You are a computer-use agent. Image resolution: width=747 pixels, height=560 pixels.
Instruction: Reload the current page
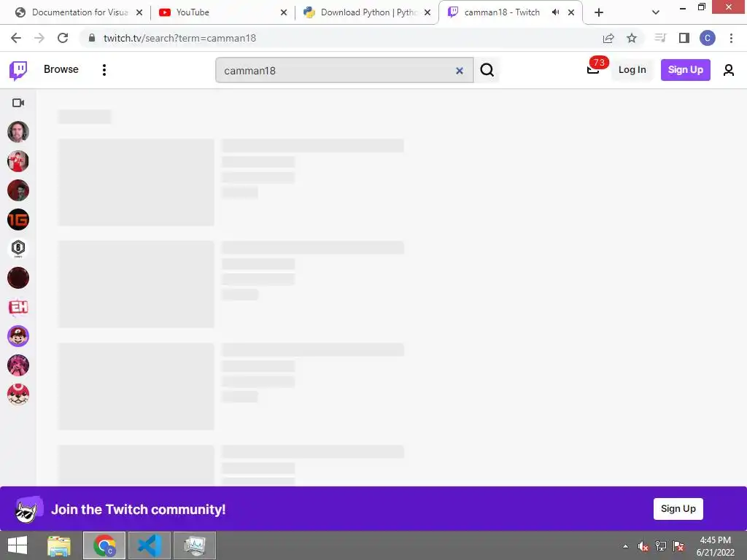click(63, 38)
